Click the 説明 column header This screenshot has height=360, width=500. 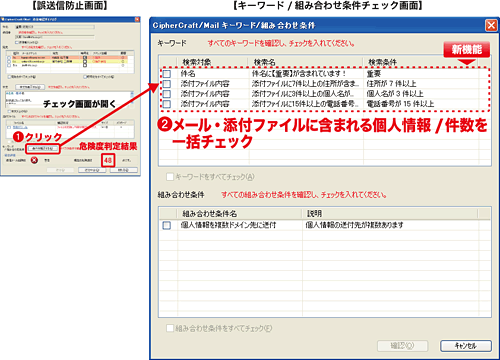pos(390,213)
